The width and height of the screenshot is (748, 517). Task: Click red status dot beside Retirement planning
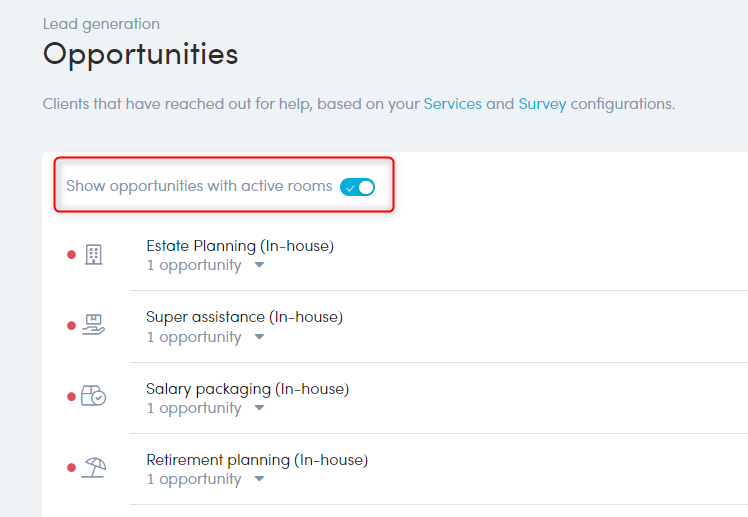(x=72, y=468)
